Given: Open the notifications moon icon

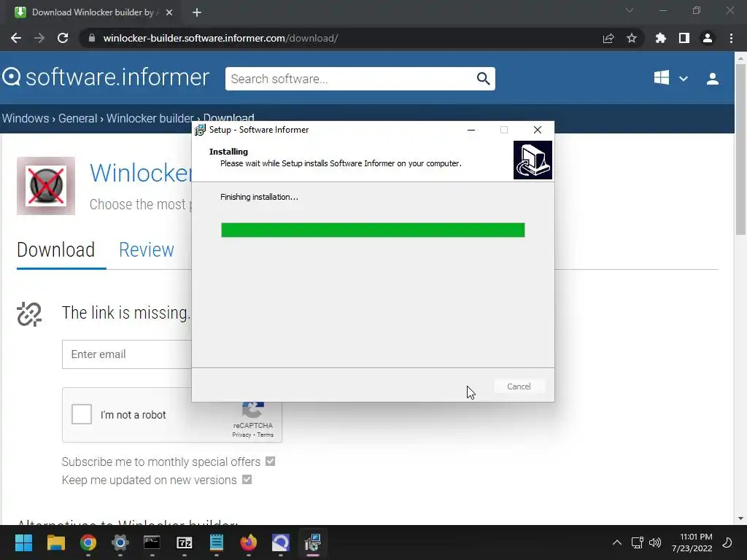Looking at the screenshot, I should 727,542.
